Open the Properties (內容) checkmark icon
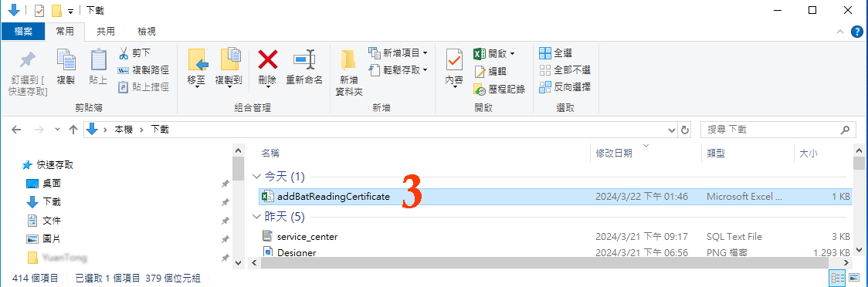This screenshot has width=868, height=287. 454,59
